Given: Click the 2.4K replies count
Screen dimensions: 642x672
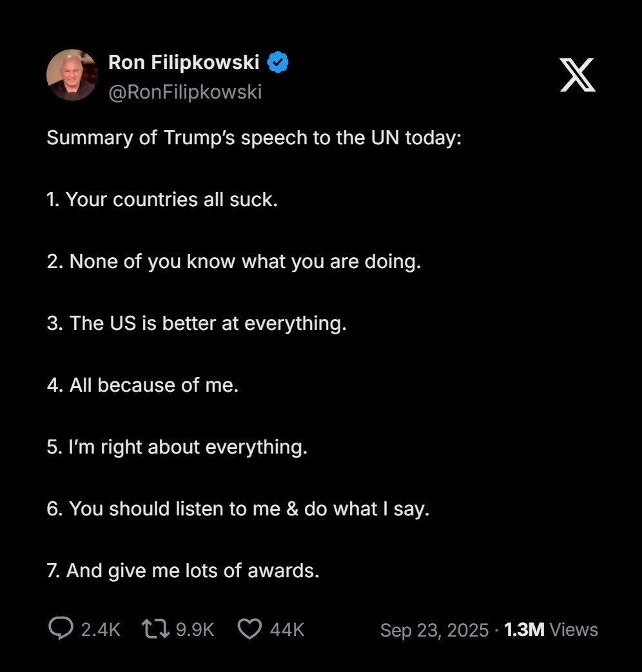Looking at the screenshot, I should point(101,629).
